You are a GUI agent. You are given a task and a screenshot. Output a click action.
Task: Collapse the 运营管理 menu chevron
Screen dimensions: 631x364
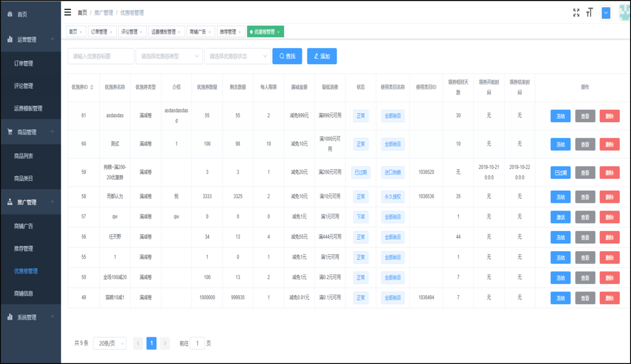[x=52, y=39]
